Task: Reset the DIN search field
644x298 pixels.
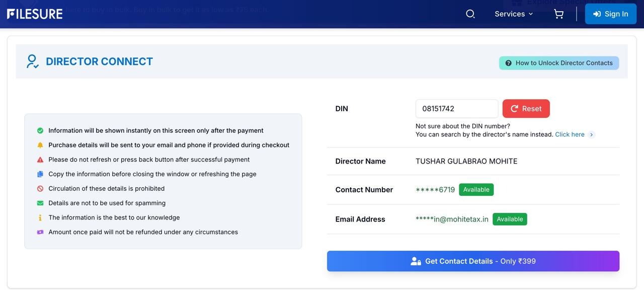Action: click(x=526, y=109)
